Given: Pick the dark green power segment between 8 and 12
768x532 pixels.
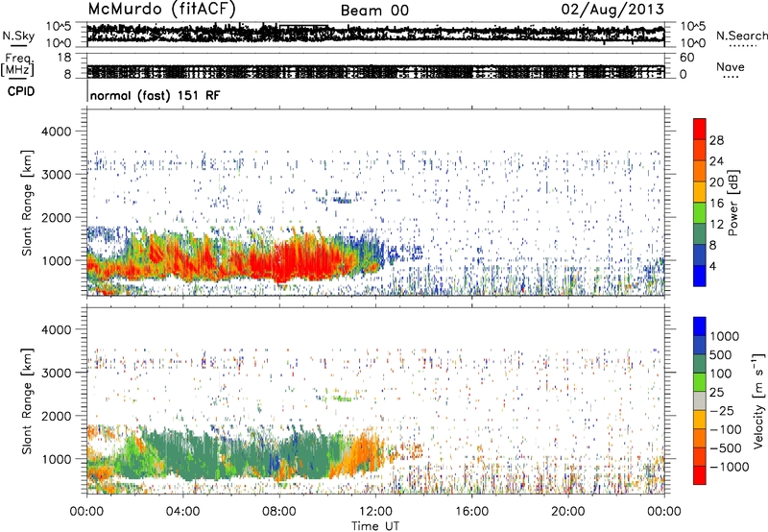Looking at the screenshot, I should tap(700, 233).
